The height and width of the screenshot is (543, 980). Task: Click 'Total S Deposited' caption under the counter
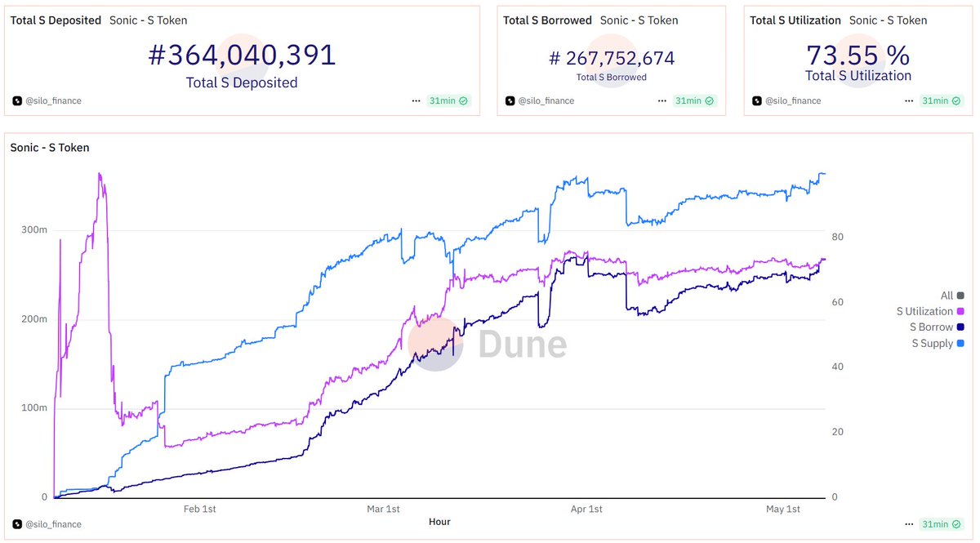tap(242, 82)
